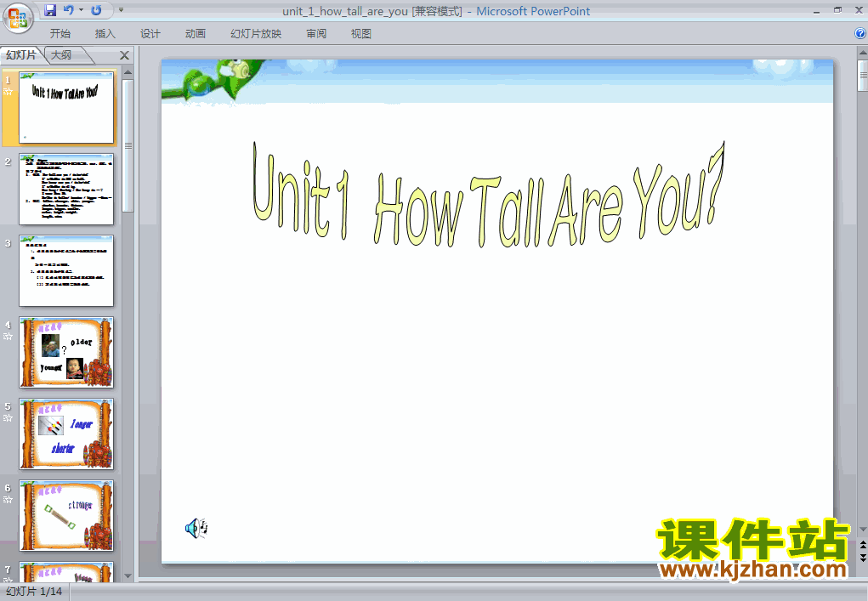The width and height of the screenshot is (868, 601).
Task: Select slide 7 thumbnail
Action: coord(66,571)
